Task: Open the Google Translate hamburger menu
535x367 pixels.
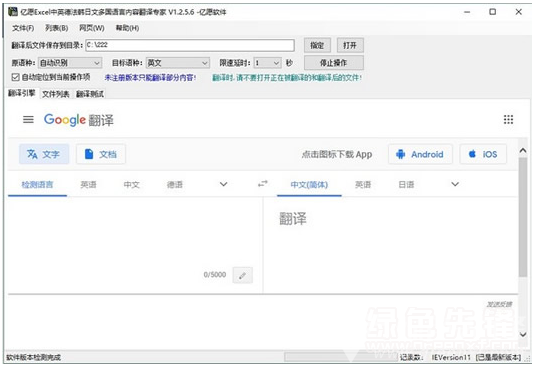Action: [x=28, y=120]
